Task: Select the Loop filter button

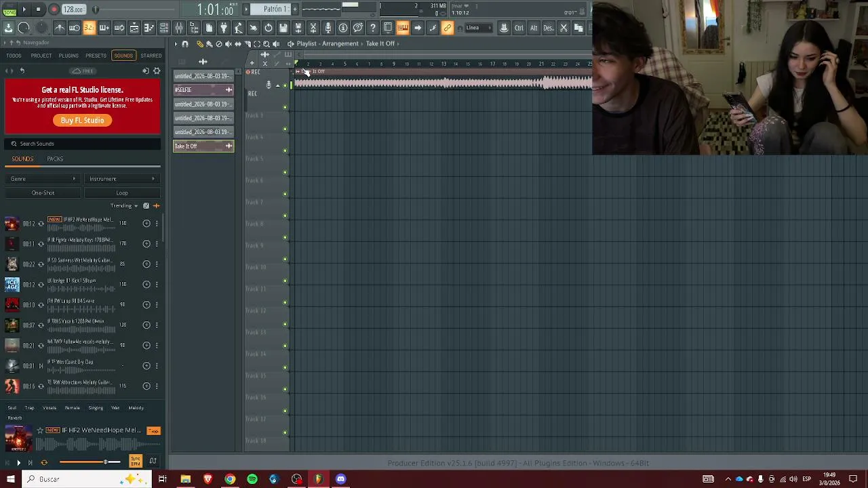Action: (x=122, y=193)
